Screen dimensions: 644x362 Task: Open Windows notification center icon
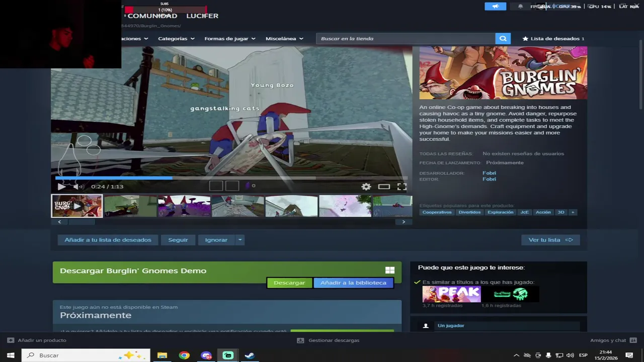pos(629,355)
